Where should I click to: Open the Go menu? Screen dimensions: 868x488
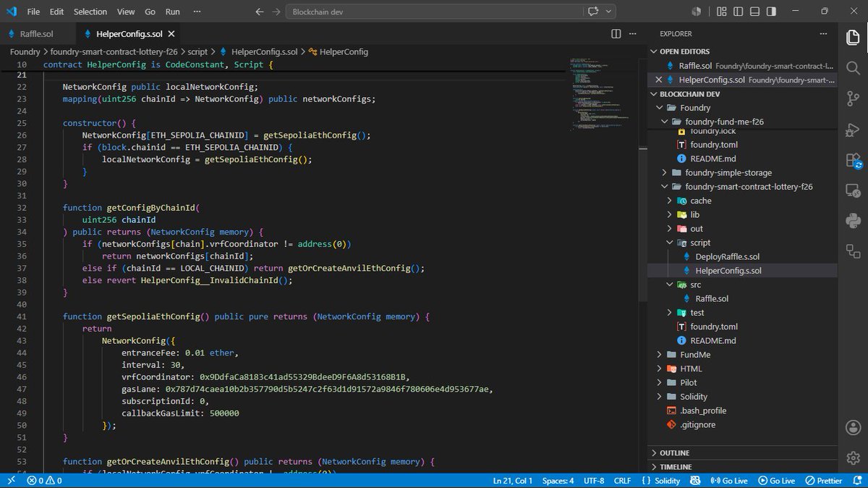150,12
